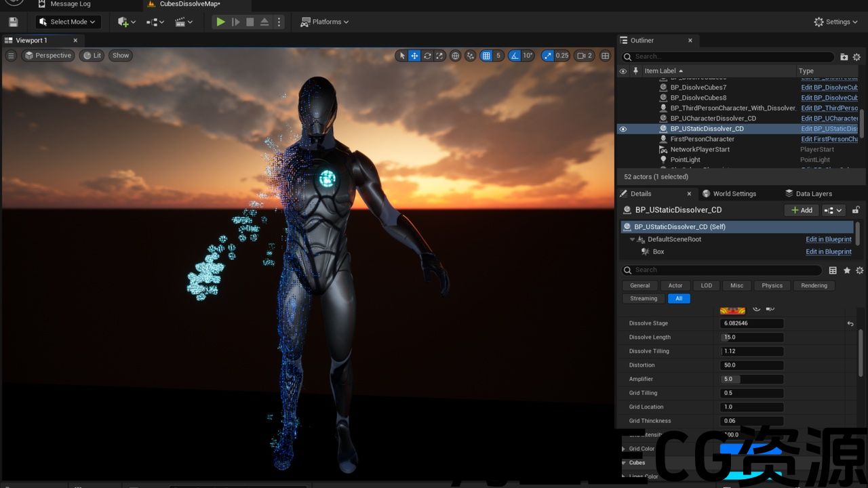Viewport: 868px width, 488px height.
Task: Click the Amplifier value slider field
Action: pos(751,379)
